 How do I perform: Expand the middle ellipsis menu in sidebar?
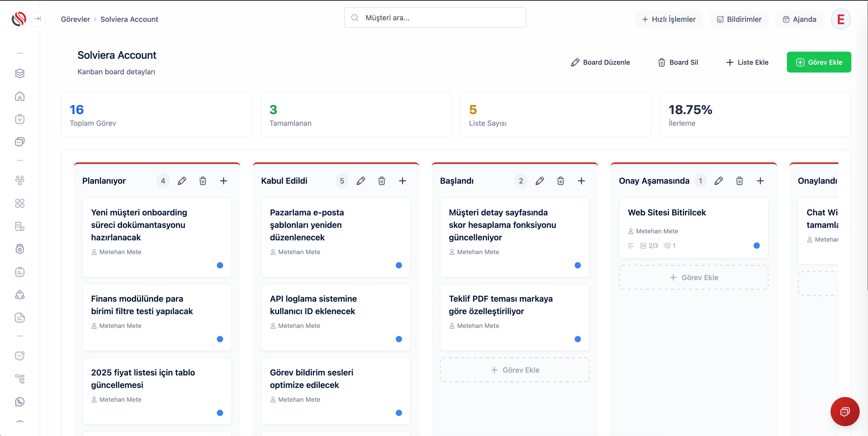(20, 160)
